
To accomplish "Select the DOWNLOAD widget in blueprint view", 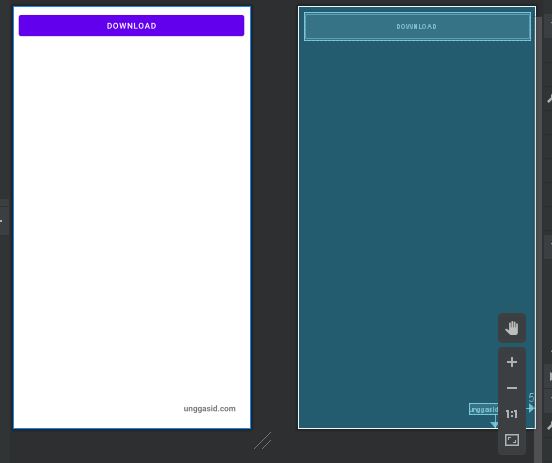I will pyautogui.click(x=417, y=27).
